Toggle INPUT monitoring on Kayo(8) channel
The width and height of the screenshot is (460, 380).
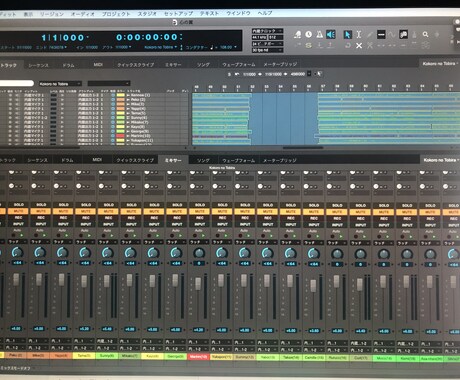(154, 224)
